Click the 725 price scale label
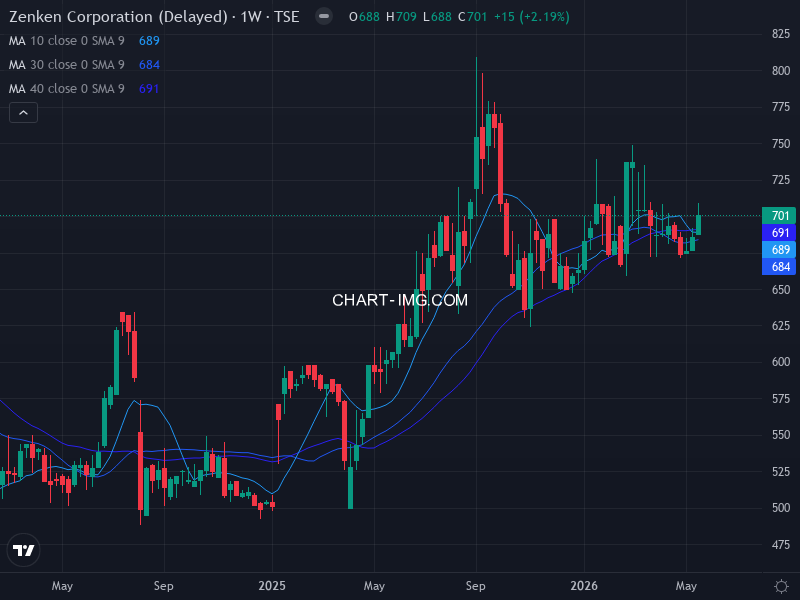Viewport: 800px width, 600px height. click(781, 180)
